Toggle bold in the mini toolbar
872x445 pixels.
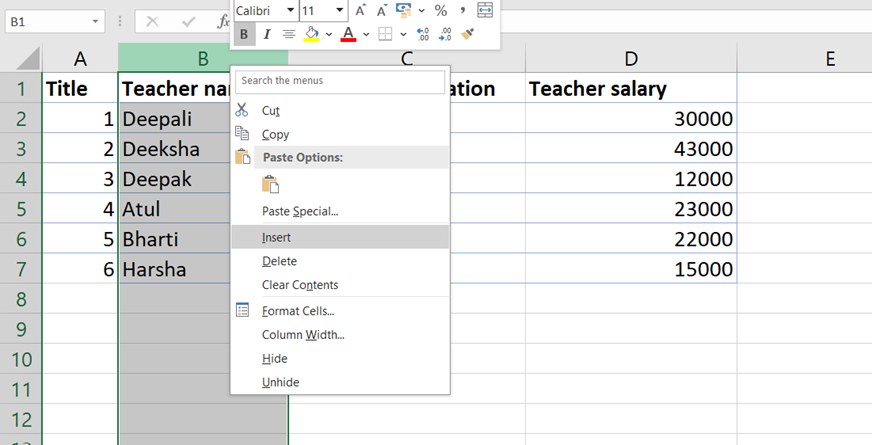click(x=243, y=34)
